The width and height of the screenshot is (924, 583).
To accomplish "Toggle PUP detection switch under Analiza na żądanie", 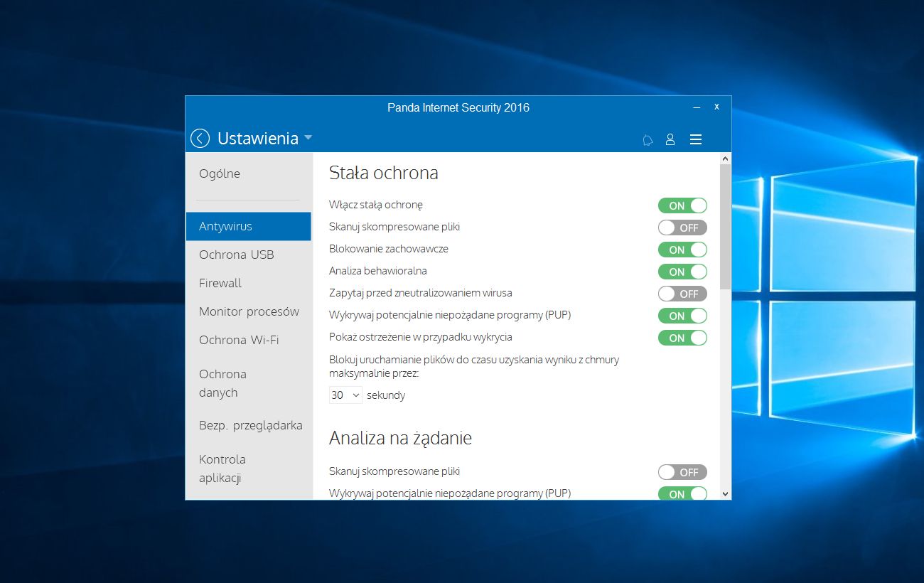I will (682, 493).
